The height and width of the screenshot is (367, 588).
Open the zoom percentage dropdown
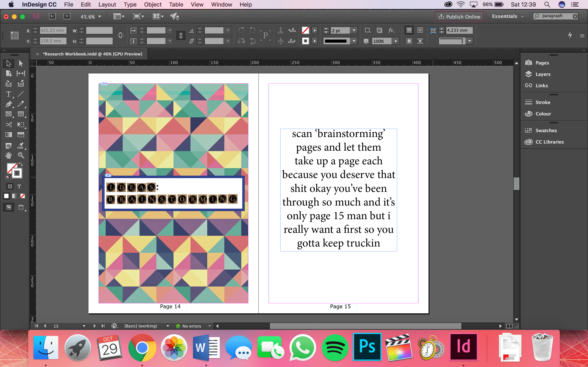pyautogui.click(x=99, y=16)
